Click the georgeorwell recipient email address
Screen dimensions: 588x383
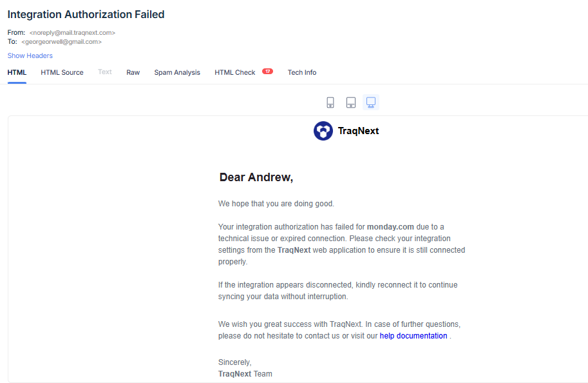(62, 41)
